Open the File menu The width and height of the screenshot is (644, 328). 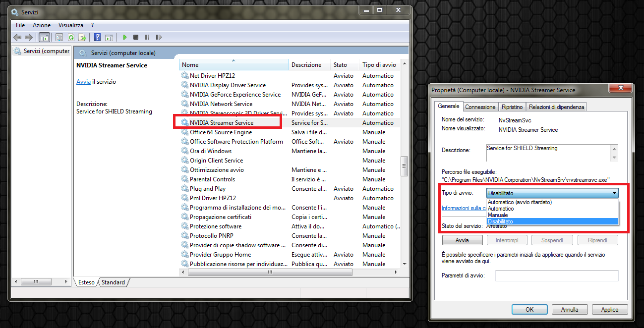(x=20, y=25)
